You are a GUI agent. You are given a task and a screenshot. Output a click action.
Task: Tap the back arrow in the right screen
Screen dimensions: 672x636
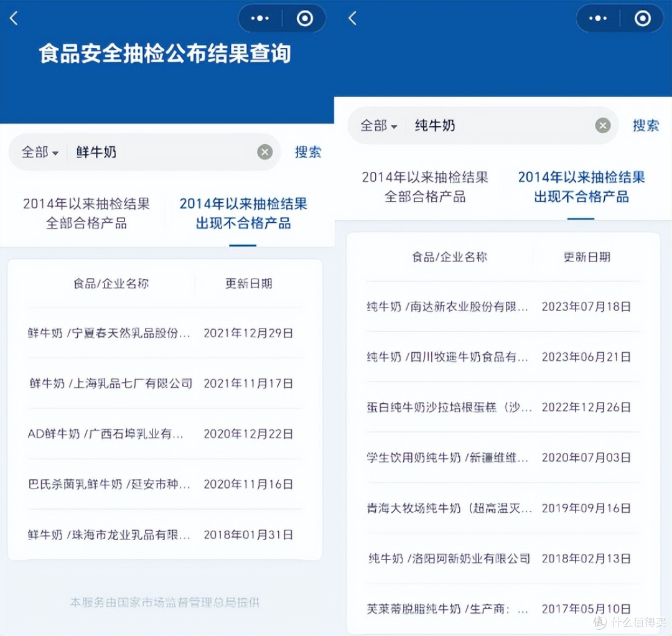coord(352,19)
